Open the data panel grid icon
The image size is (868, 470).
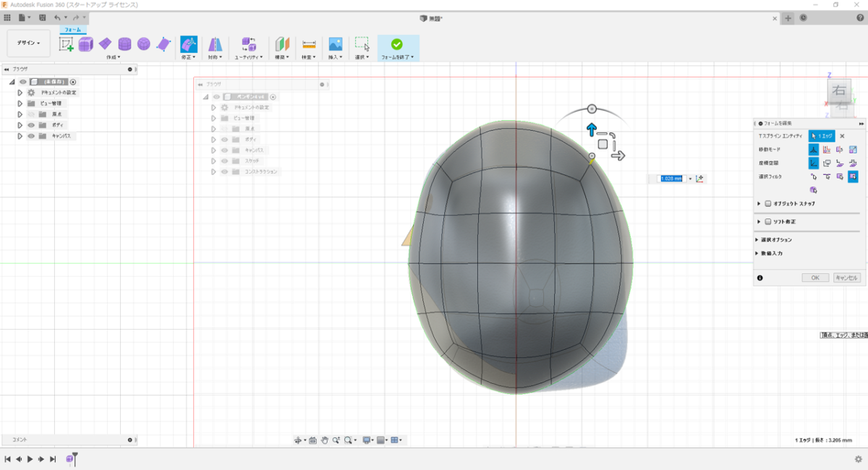pyautogui.click(x=7, y=17)
